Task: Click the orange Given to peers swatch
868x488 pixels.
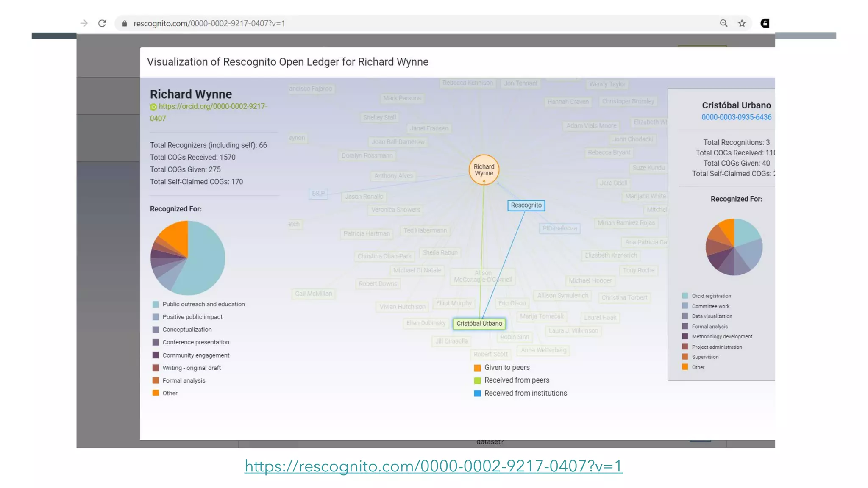Action: click(477, 368)
